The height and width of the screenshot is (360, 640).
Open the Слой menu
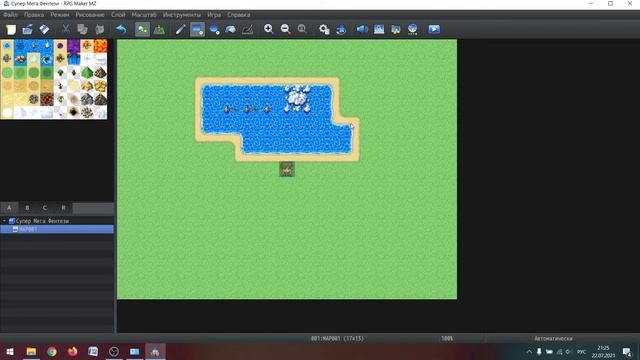(x=118, y=15)
